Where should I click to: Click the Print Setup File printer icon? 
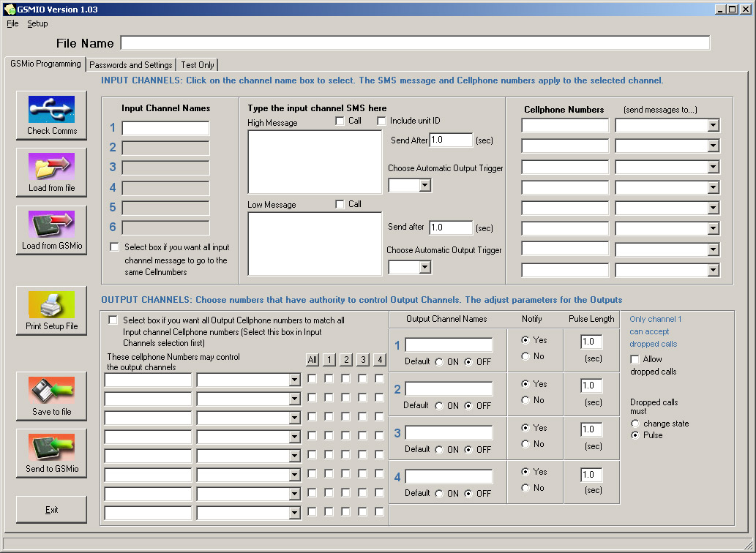[x=51, y=304]
